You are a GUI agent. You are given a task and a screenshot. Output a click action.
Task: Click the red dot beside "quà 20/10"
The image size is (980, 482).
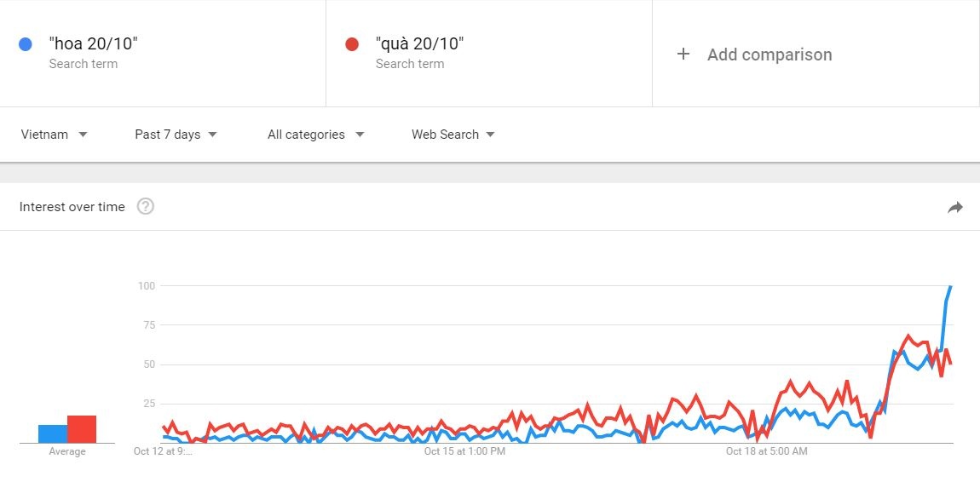coord(352,44)
